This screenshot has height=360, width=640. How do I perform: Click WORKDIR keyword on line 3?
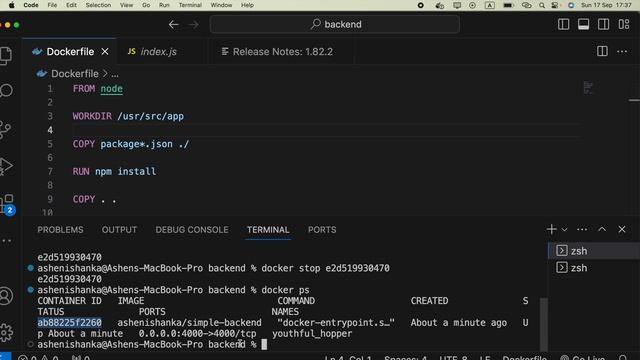[92, 116]
